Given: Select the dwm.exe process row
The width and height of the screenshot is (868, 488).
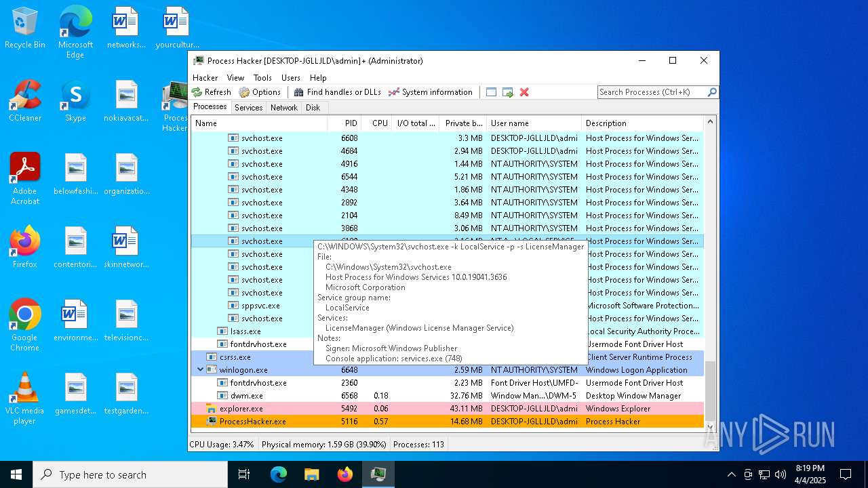Looking at the screenshot, I should tap(448, 396).
